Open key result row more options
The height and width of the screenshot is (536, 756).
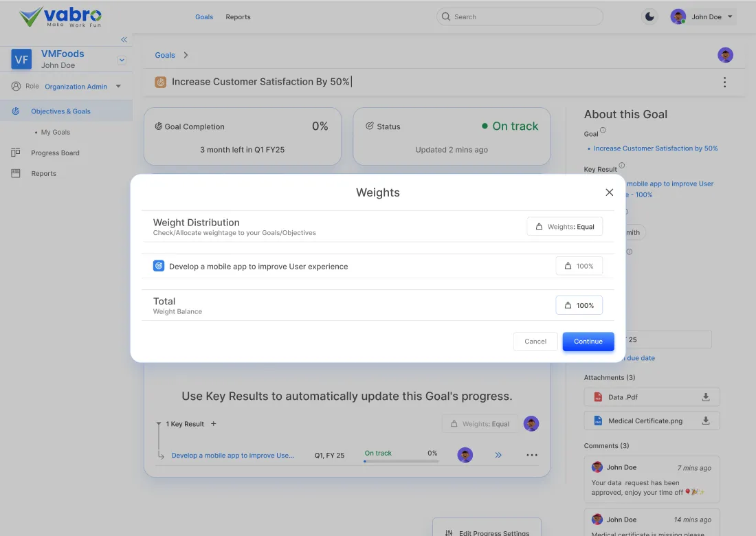(x=532, y=455)
